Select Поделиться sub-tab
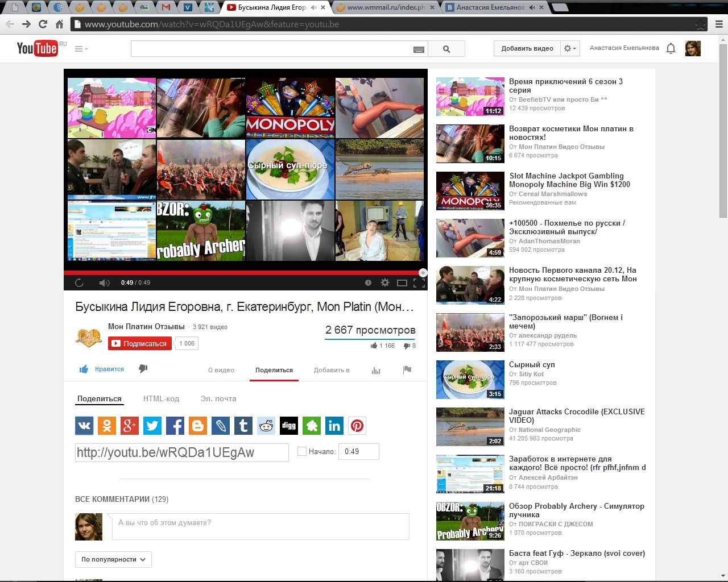728x582 pixels. click(100, 398)
